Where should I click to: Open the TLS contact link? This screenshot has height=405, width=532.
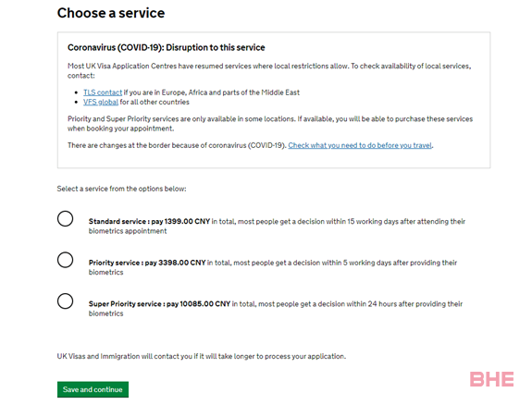tap(103, 92)
